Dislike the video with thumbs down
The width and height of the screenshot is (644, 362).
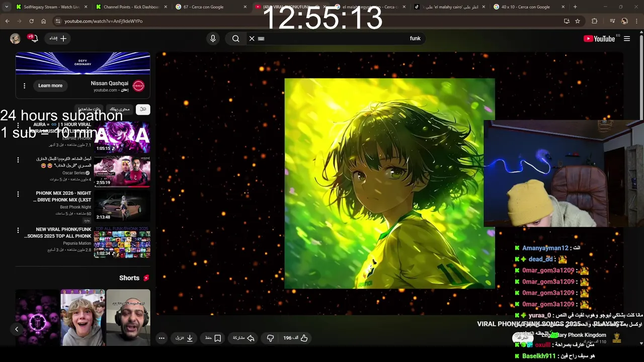[270, 338]
